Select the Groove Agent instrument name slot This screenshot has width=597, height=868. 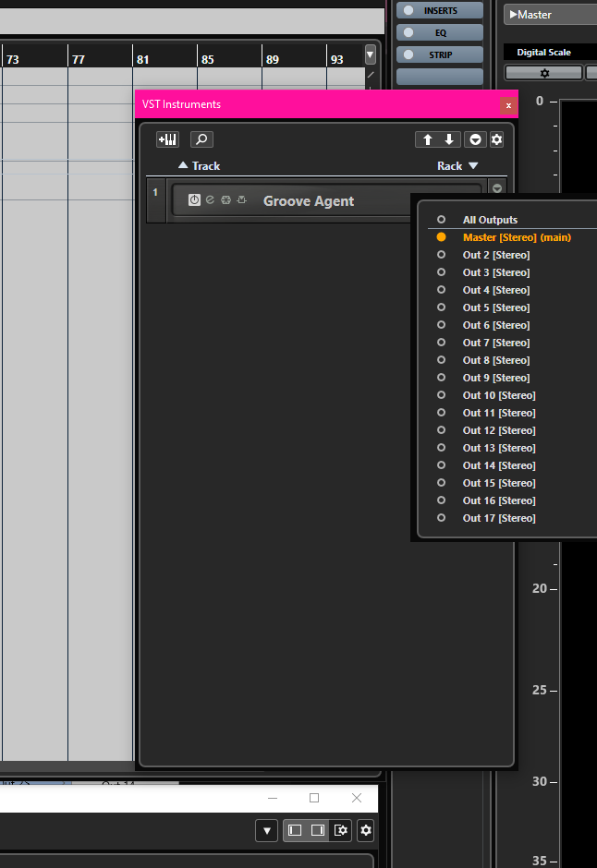tap(309, 201)
